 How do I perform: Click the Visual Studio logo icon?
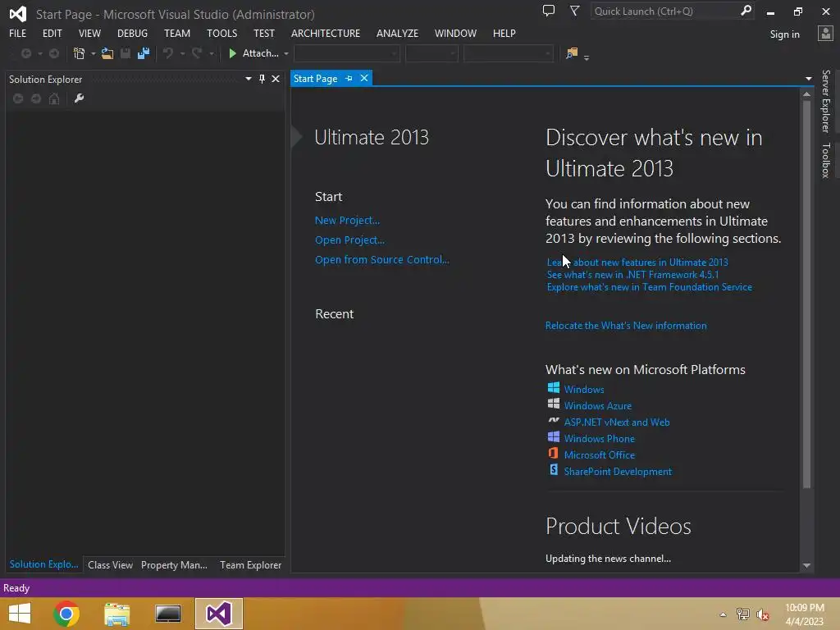click(18, 14)
